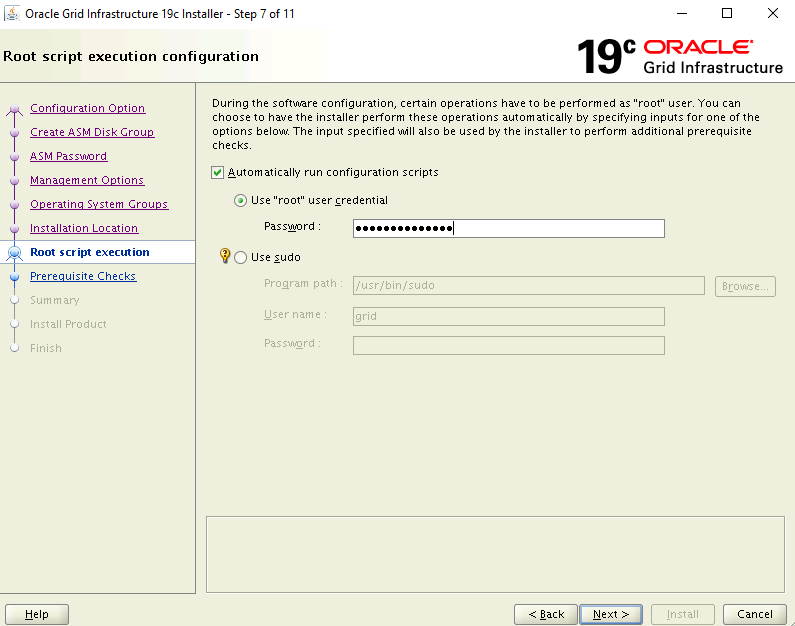Click the Configuration Option step bullet icon
Image resolution: width=795 pixels, height=626 pixels.
(15, 108)
